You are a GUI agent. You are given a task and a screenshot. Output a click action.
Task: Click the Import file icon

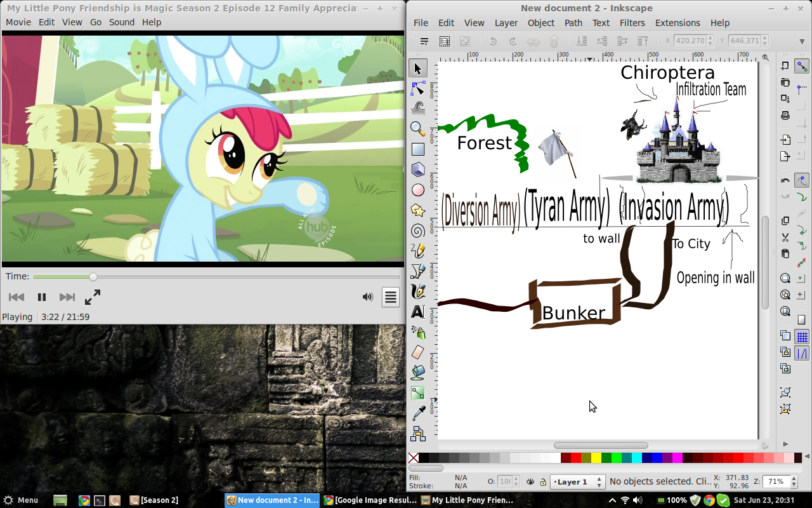pyautogui.click(x=785, y=140)
